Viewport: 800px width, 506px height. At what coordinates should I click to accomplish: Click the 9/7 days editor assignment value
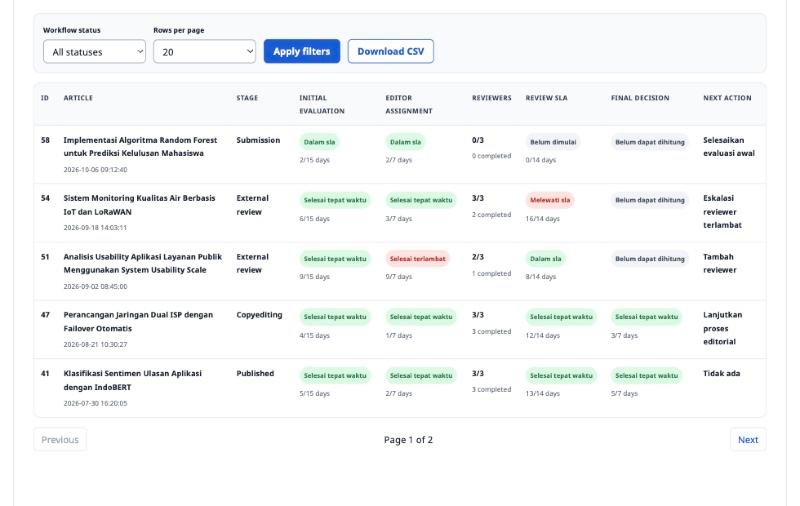pyautogui.click(x=398, y=277)
